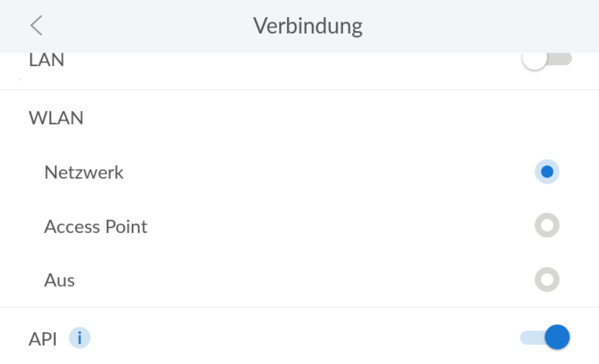
Task: Click the Aus option label
Action: 59,280
